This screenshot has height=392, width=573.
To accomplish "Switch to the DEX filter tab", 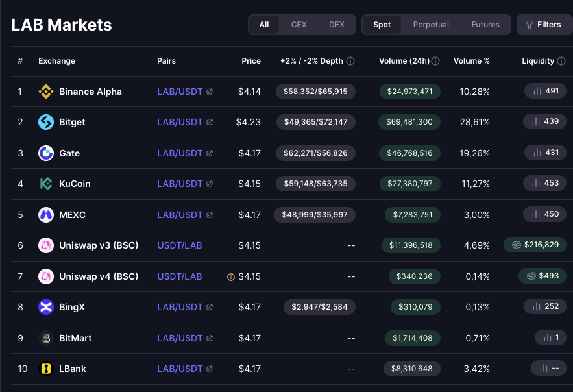I will 337,25.
